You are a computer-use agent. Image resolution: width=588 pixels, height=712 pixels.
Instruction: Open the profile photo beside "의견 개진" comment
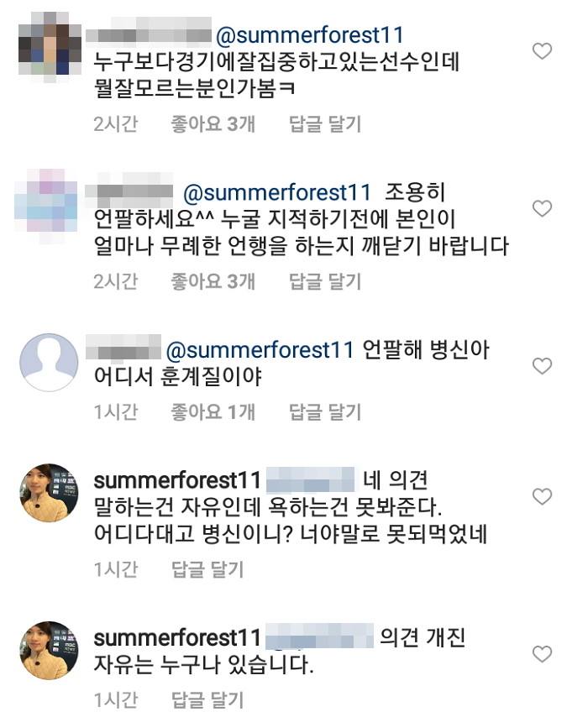pyautogui.click(x=48, y=651)
